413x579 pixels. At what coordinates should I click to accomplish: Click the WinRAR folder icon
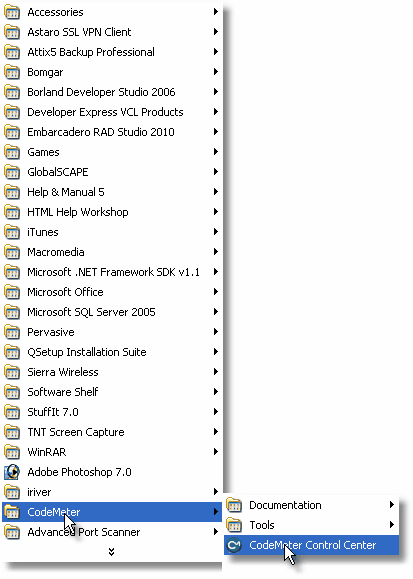click(x=12, y=452)
